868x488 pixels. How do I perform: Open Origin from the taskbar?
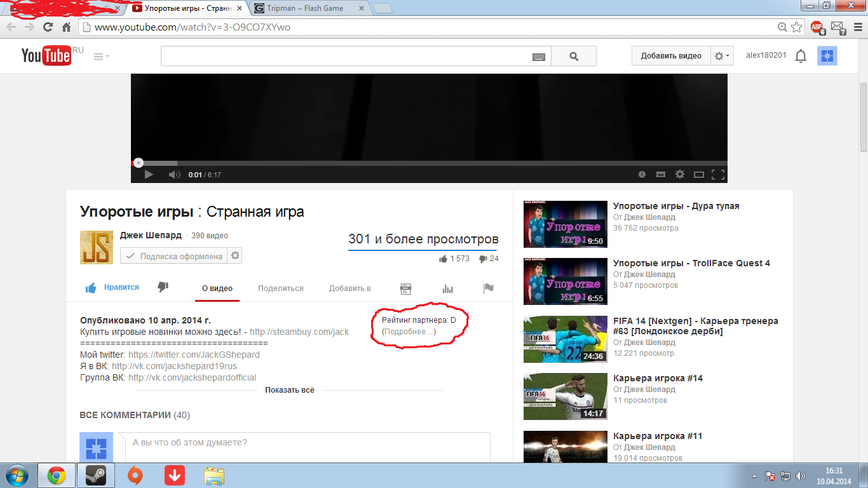point(135,475)
